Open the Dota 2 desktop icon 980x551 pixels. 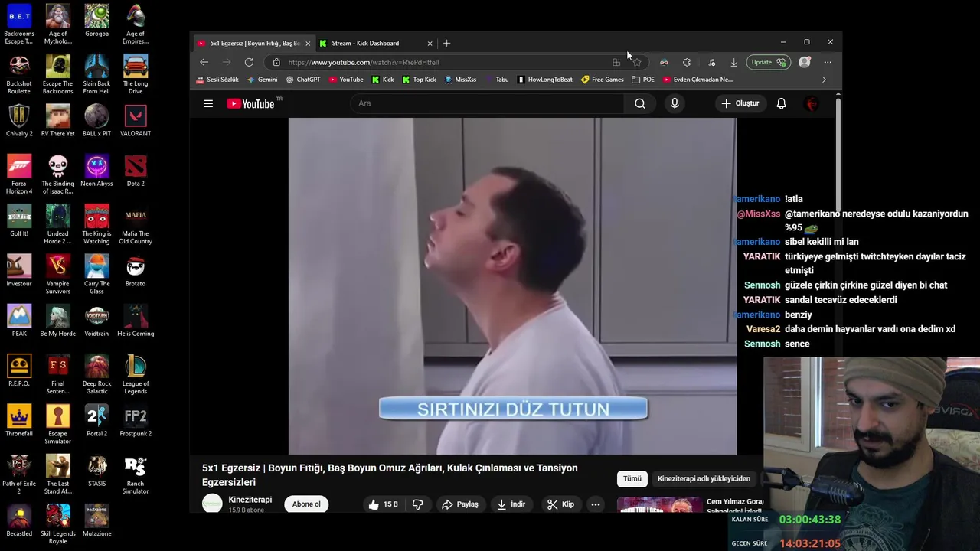point(136,171)
